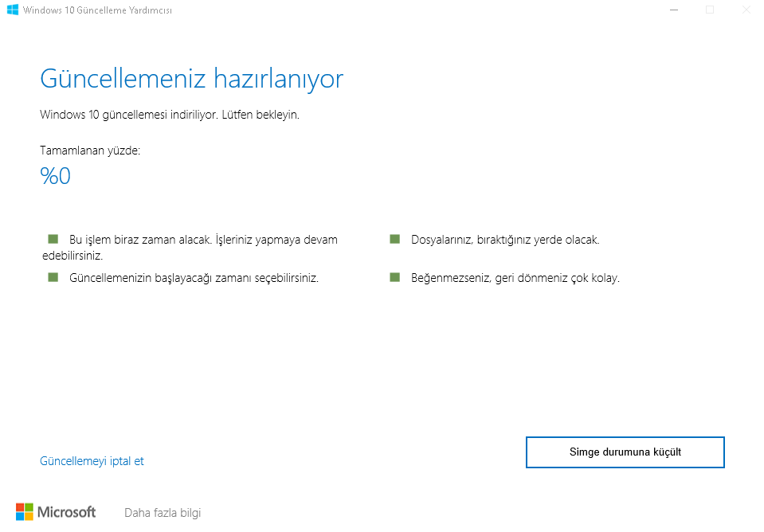This screenshot has height=532, width=764.
Task: Click text Güncellemenizin başlayacağı zamanı seçebilirsiniz
Action: pos(194,278)
